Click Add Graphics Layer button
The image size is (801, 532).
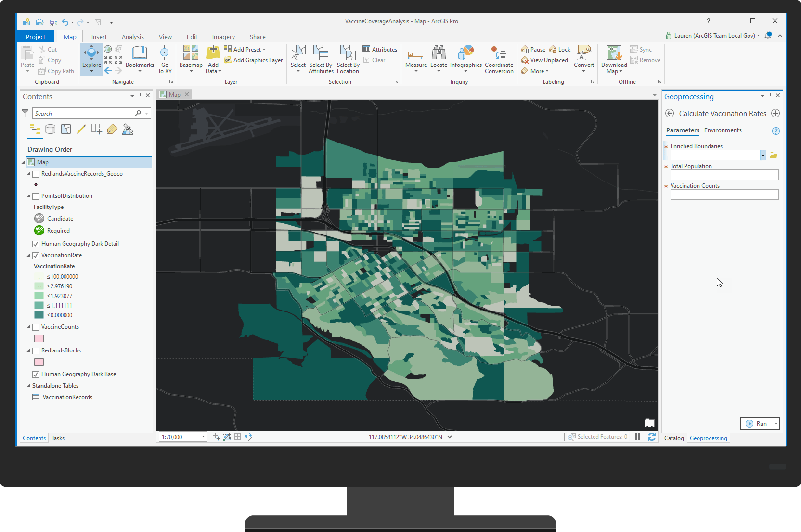254,60
